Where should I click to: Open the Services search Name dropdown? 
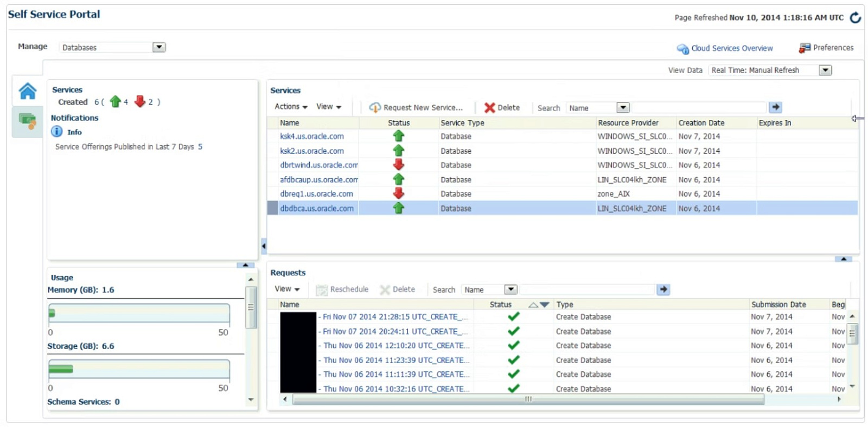click(623, 107)
